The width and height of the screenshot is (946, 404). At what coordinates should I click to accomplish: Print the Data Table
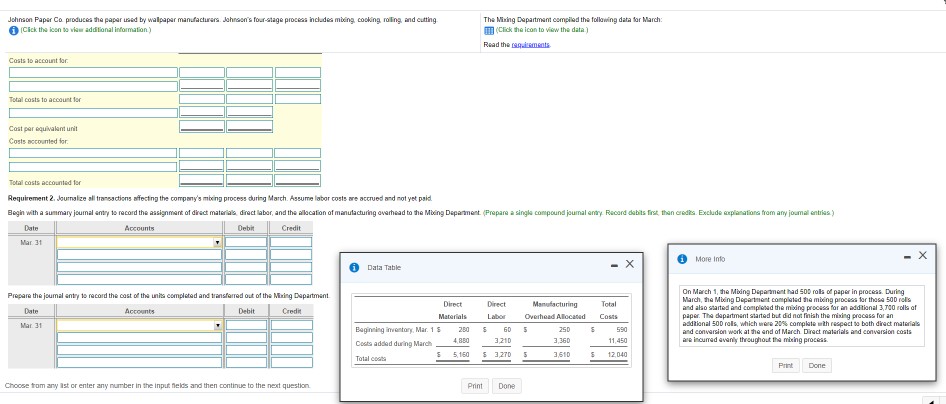(x=475, y=386)
